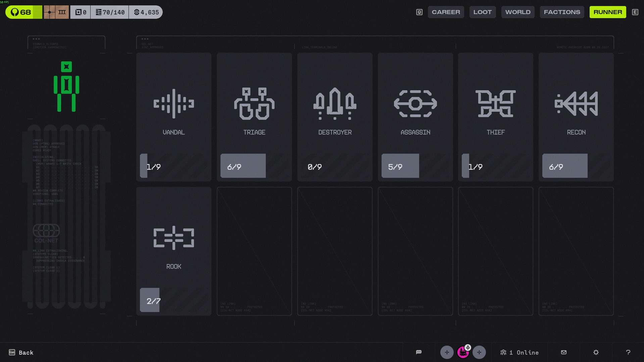The width and height of the screenshot is (644, 362).
Task: Open the Thief runner shell icon
Action: (495, 104)
